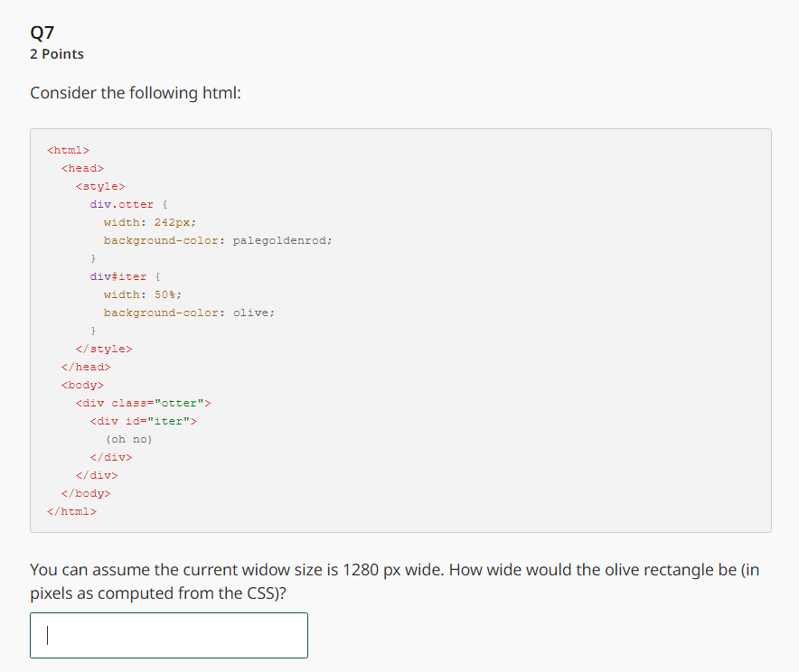The height and width of the screenshot is (672, 799).
Task: Click the 2 Points label
Action: [56, 54]
